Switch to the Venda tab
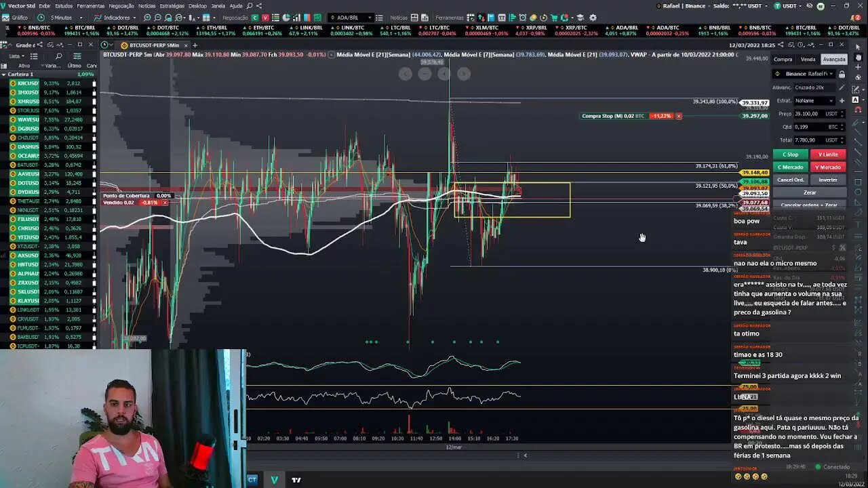This screenshot has width=868, height=488. click(x=808, y=59)
